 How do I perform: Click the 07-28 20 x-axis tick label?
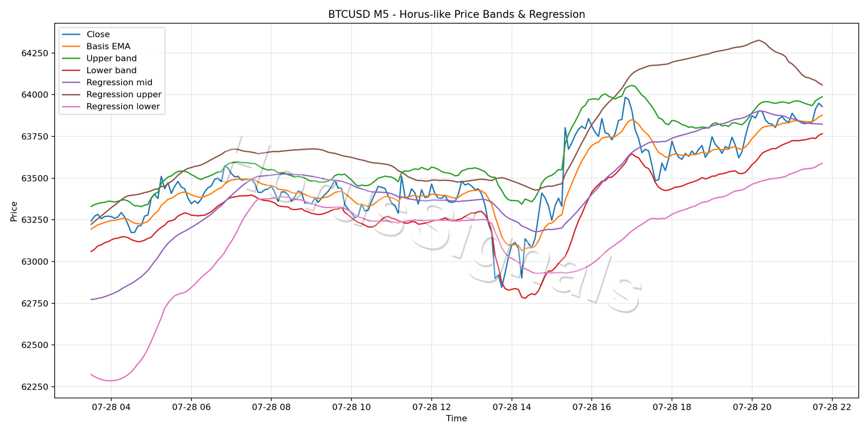[752, 406]
